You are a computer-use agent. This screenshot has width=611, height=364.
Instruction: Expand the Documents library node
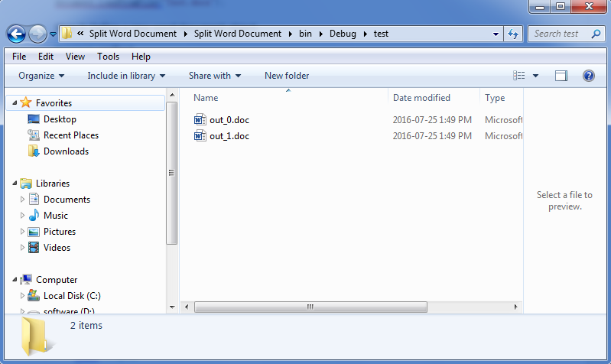pos(22,199)
